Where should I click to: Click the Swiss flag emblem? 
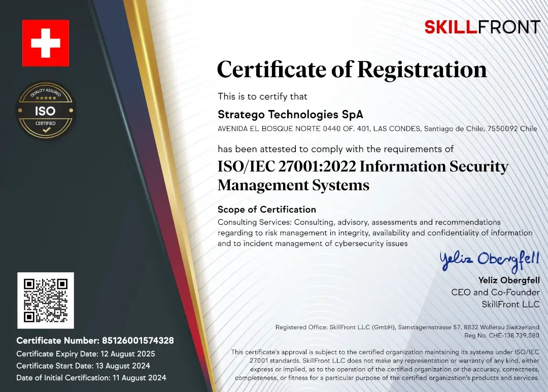(x=46, y=43)
